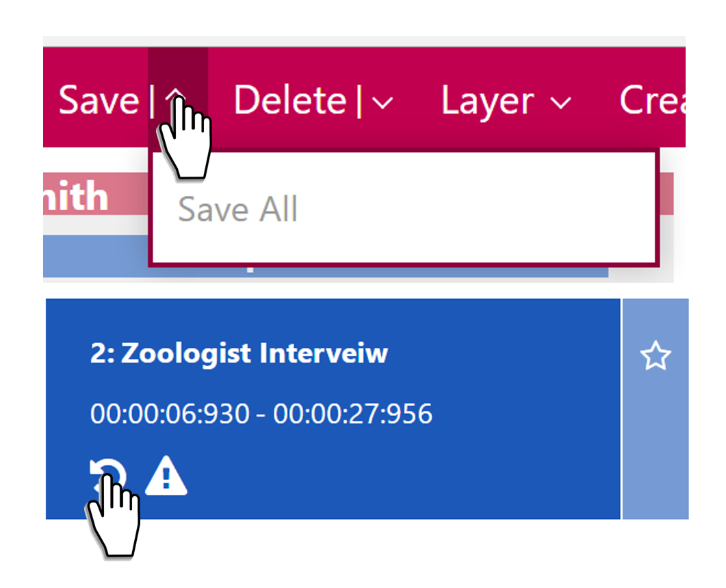Click the light blue strip below the star
The image size is (726, 588).
coord(655,452)
